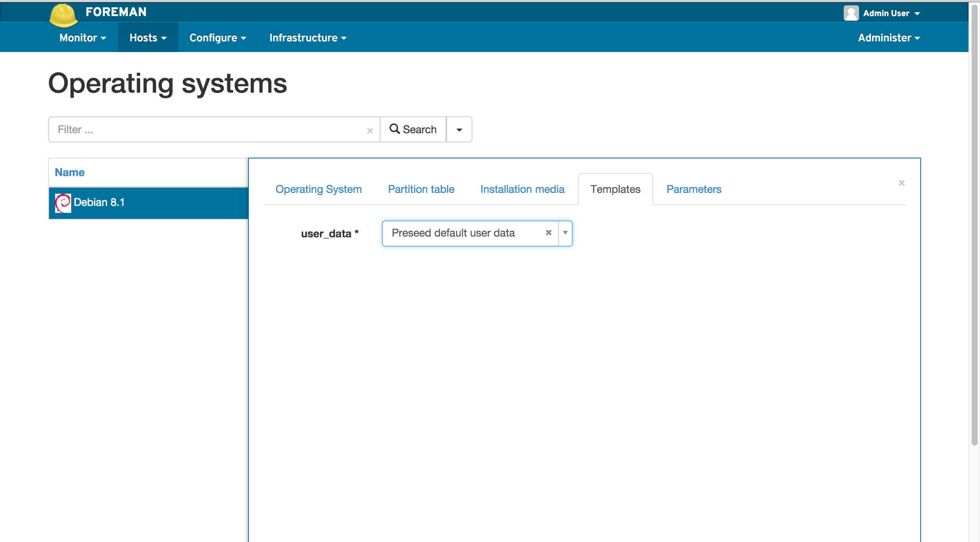Open the Administer menu

coord(889,38)
